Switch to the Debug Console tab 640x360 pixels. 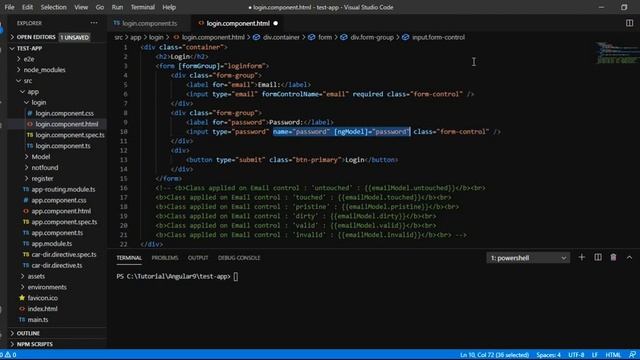(239, 258)
